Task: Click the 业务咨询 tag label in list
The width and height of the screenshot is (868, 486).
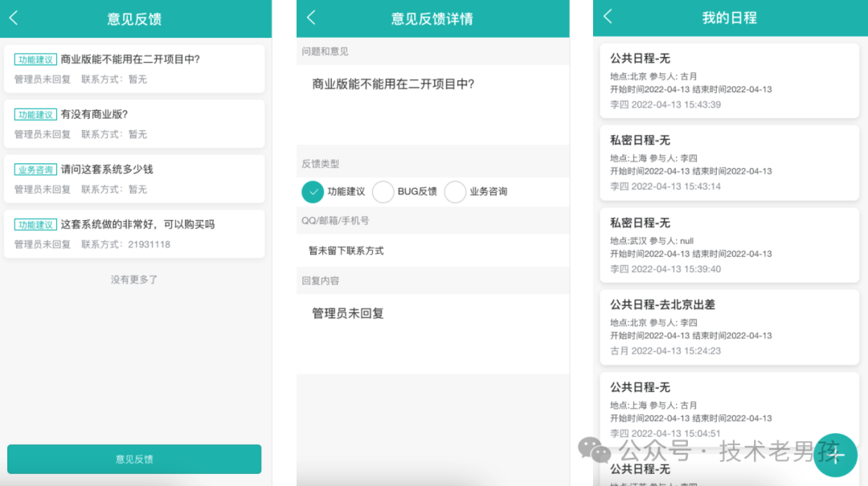Action: point(35,169)
